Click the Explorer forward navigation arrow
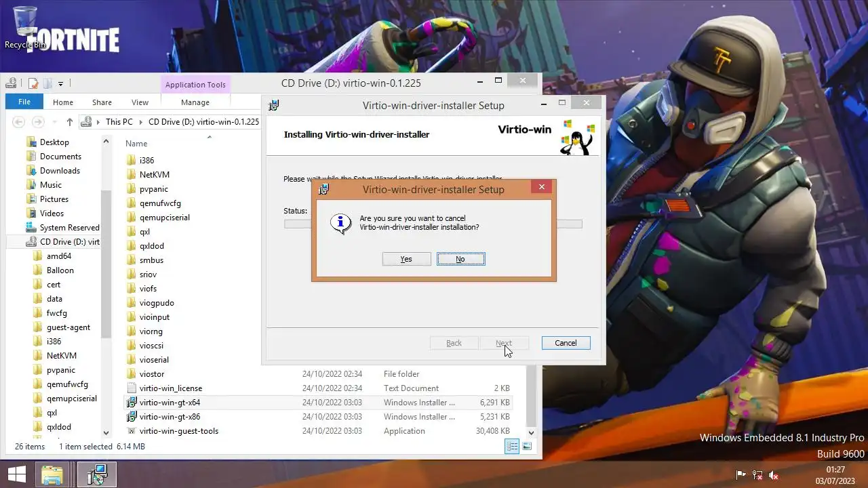The height and width of the screenshot is (488, 868). pyautogui.click(x=38, y=122)
